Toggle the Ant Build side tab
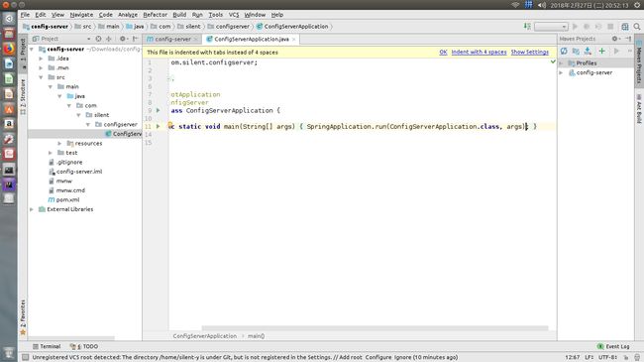Image resolution: width=644 pixels, height=362 pixels. [x=639, y=108]
